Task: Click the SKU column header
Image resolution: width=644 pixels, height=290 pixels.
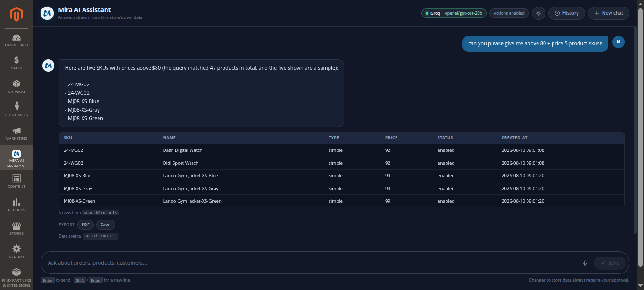Action: tap(68, 138)
